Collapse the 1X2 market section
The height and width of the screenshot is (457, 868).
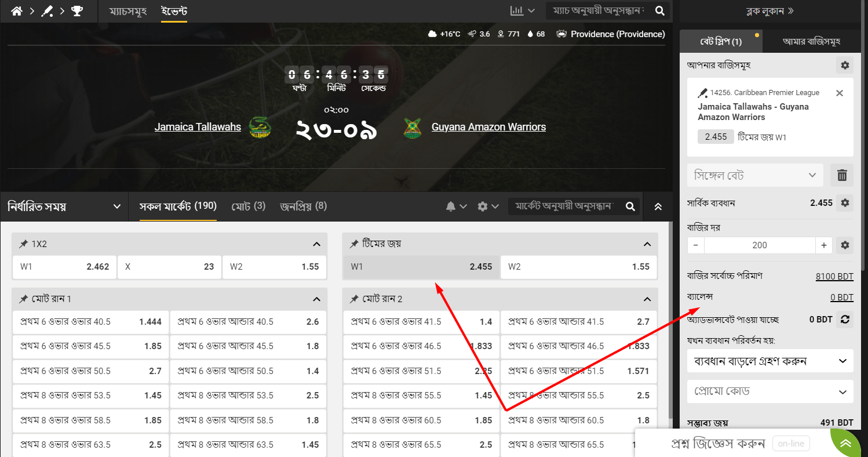(316, 244)
